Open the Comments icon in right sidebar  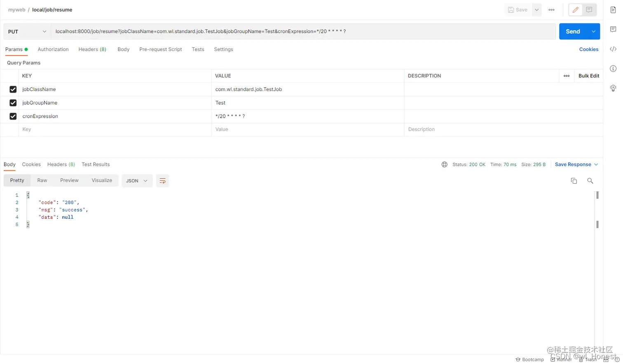(x=613, y=29)
